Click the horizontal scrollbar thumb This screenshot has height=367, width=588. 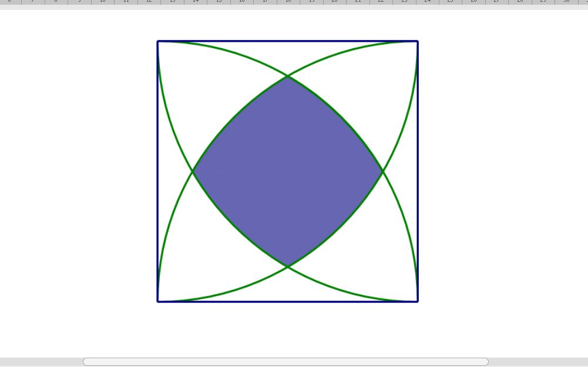click(285, 361)
